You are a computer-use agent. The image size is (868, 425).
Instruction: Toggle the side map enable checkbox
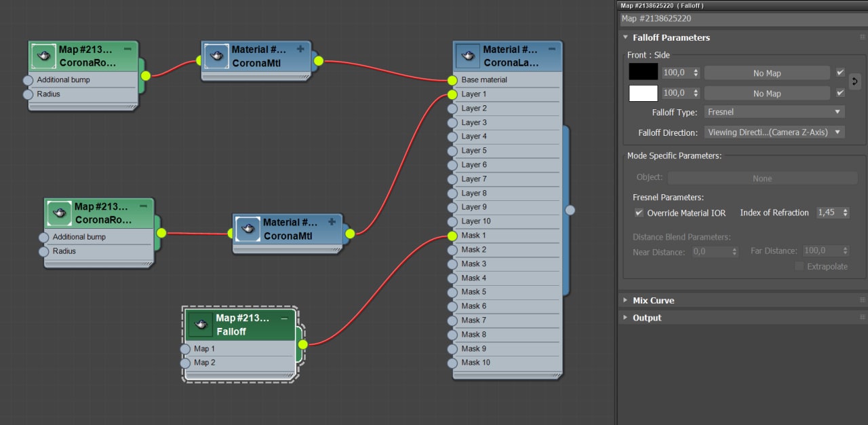(841, 93)
